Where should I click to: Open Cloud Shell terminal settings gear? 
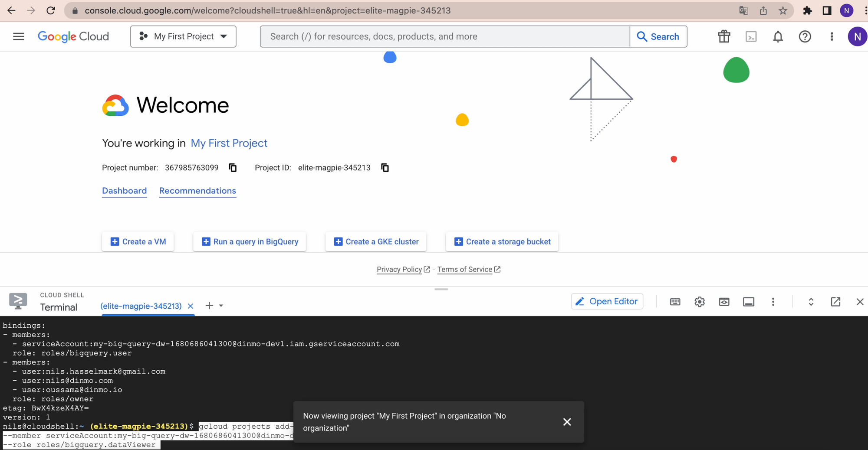coord(699,302)
